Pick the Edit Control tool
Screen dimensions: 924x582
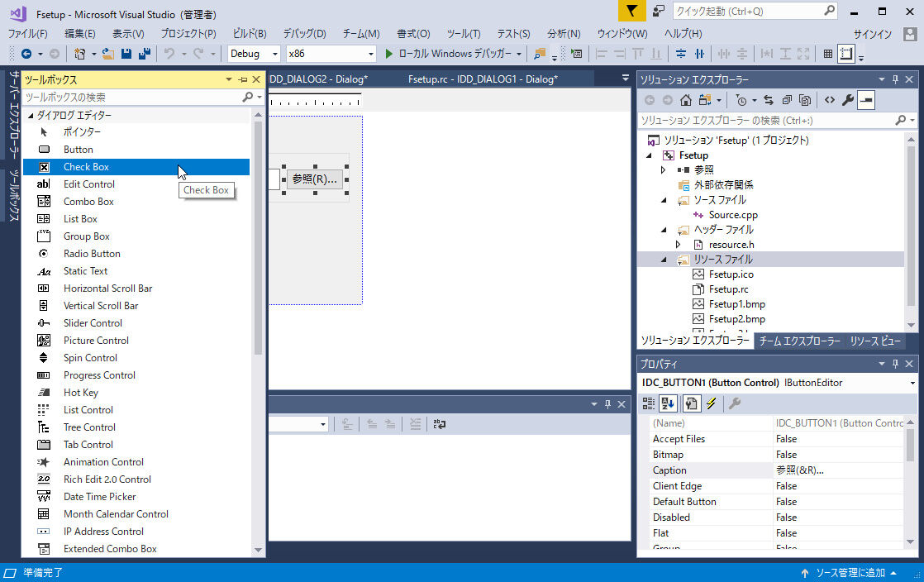pos(136,184)
